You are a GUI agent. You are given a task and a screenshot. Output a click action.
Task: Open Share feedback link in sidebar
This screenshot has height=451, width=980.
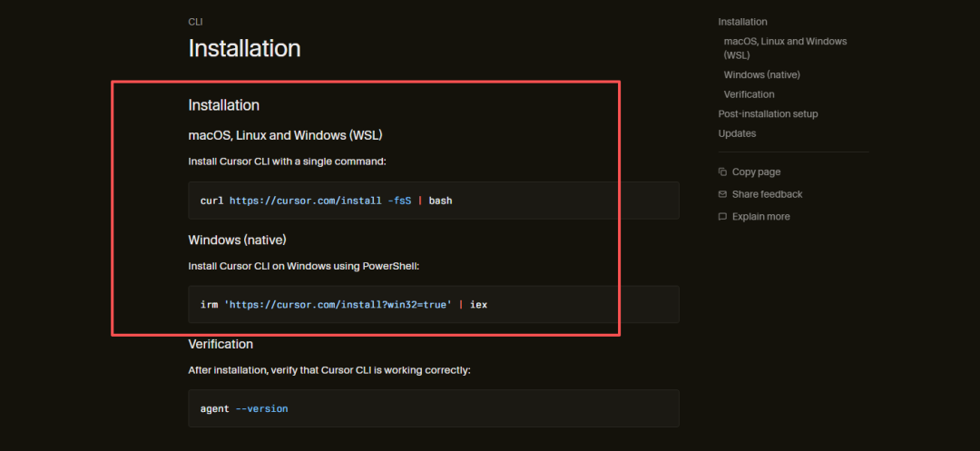(767, 194)
